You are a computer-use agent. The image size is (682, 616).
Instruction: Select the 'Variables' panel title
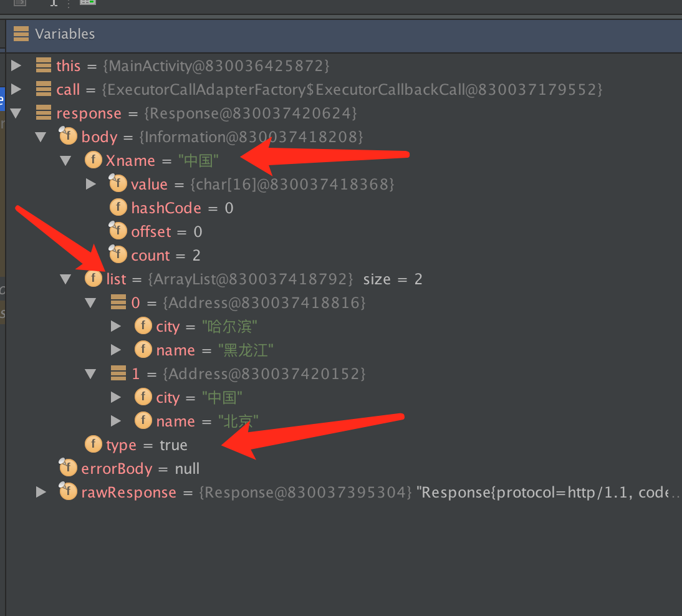(x=65, y=34)
